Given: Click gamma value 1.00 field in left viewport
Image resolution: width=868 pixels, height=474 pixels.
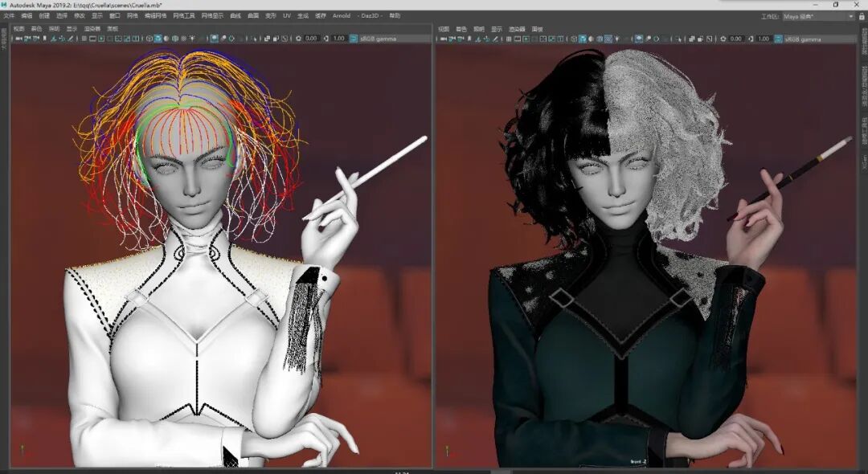Looking at the screenshot, I should [x=339, y=39].
